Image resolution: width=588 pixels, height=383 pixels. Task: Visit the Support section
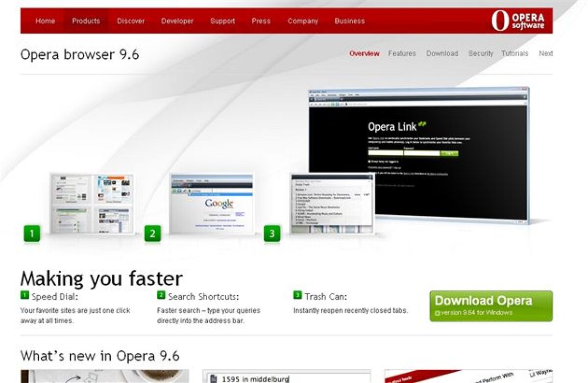223,21
